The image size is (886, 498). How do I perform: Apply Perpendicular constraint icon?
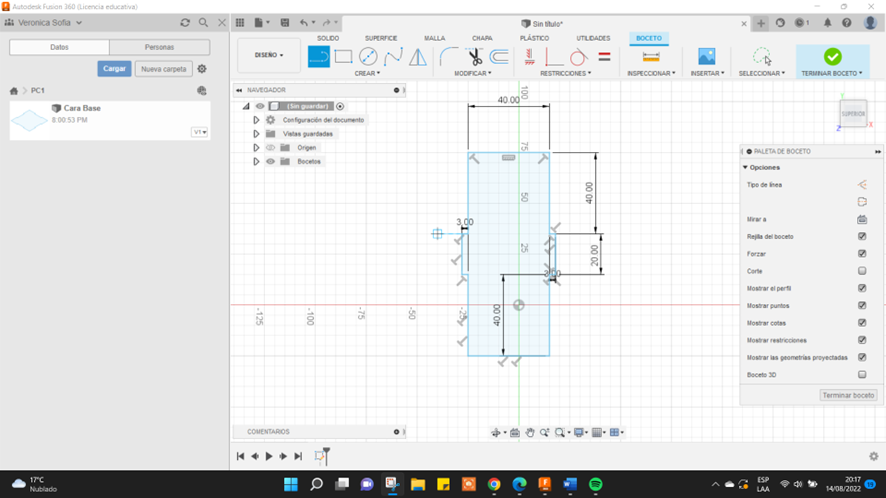coord(553,57)
